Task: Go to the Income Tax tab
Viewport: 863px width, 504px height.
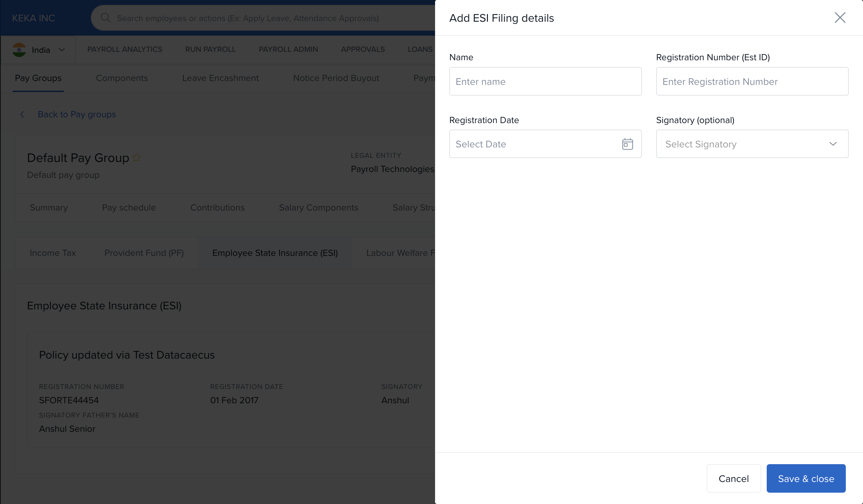Action: (53, 253)
